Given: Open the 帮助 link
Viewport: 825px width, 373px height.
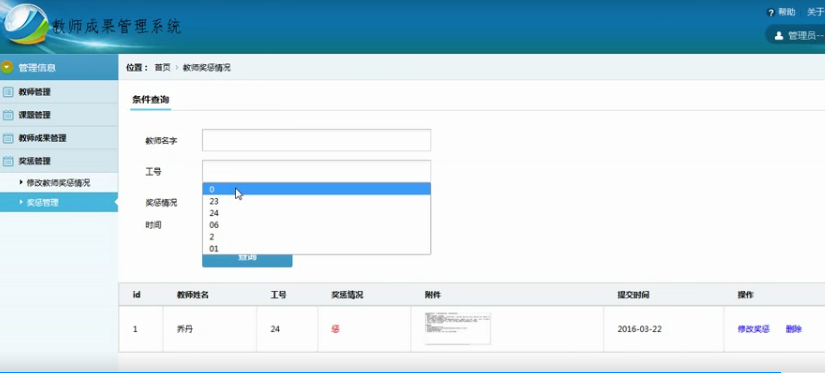Looking at the screenshot, I should click(x=787, y=13).
